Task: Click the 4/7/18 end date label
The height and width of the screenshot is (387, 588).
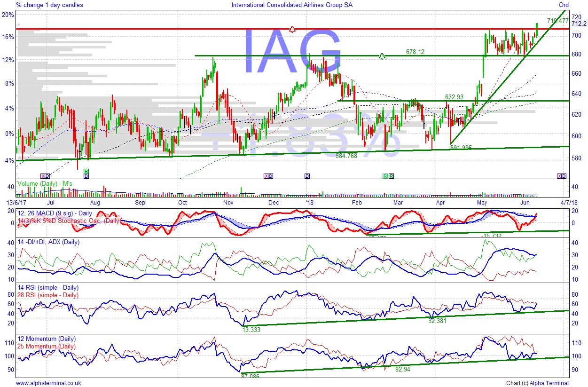Action: [x=568, y=202]
